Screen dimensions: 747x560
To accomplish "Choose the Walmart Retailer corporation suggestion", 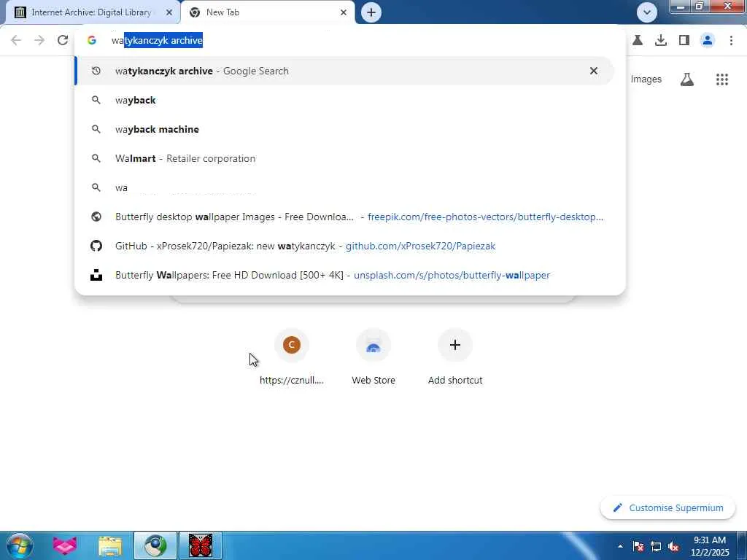I will (344, 158).
